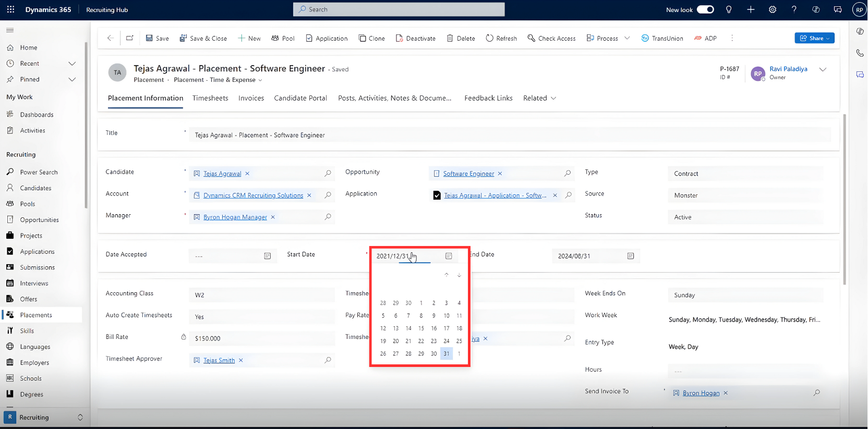
Task: Clone the placement record
Action: [371, 38]
